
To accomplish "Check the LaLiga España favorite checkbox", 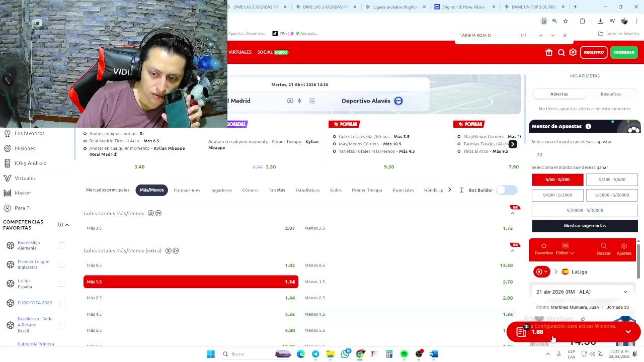I will point(62,284).
